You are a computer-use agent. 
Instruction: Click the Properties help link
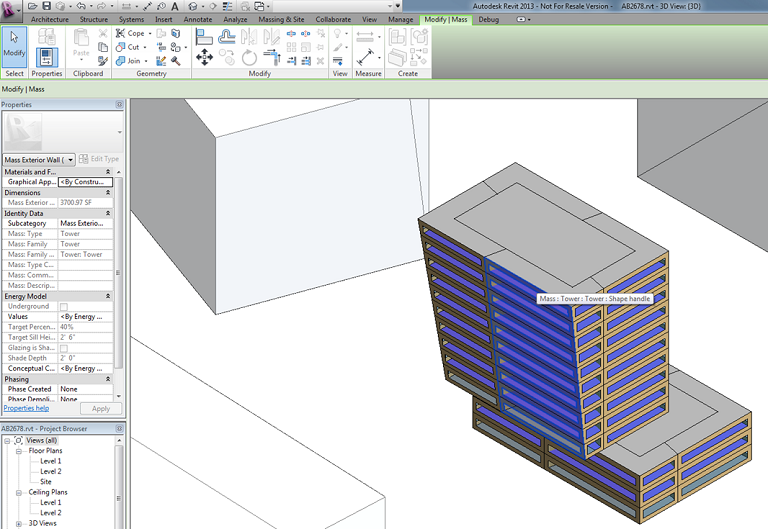(x=25, y=408)
